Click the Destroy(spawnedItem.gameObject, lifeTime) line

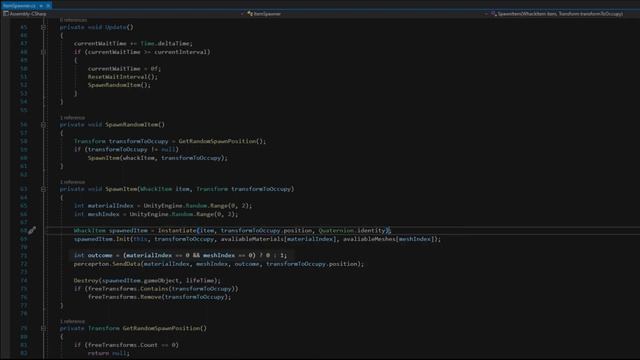[147, 281]
